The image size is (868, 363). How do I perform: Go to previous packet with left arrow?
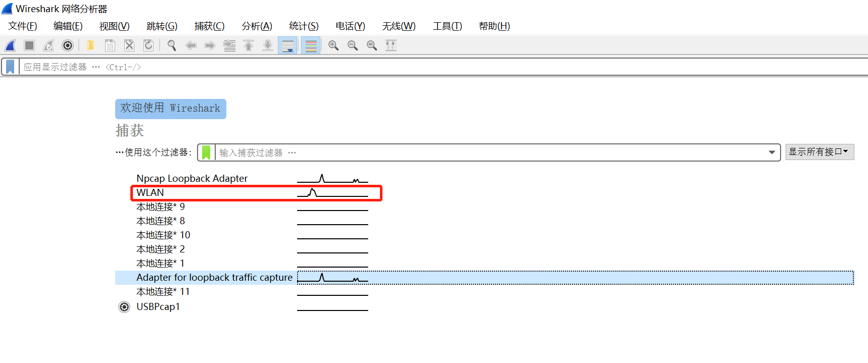pos(191,45)
